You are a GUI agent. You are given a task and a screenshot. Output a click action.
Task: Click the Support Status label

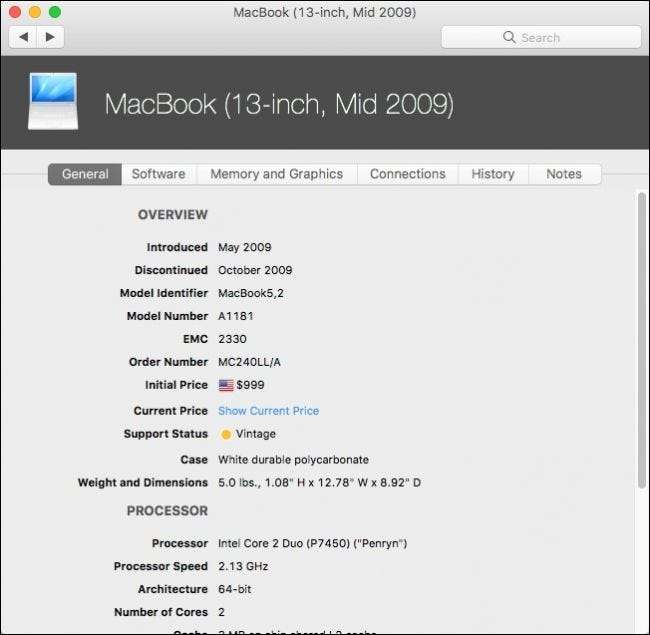[x=166, y=434]
